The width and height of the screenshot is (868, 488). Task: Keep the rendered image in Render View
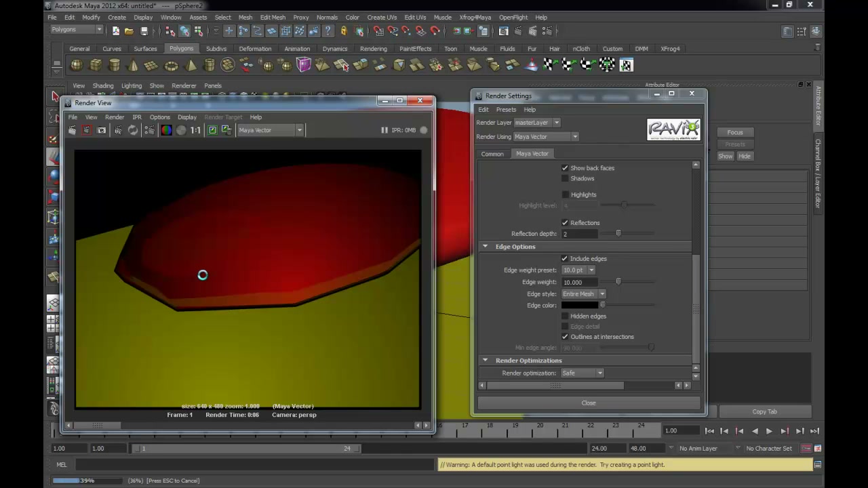(212, 130)
